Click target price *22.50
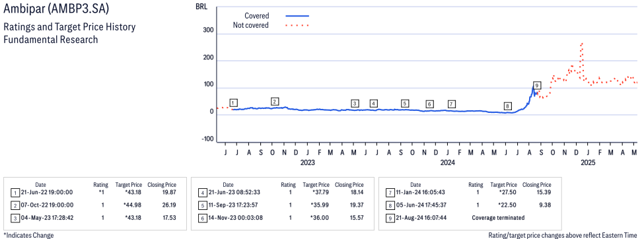 [x=508, y=205]
